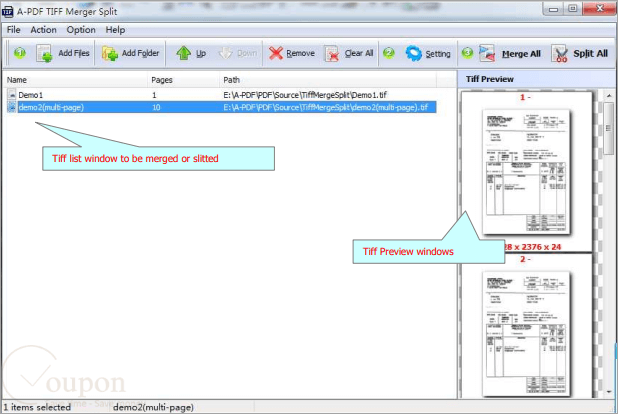
Task: Click status bar 'demo2(multi-page)' text
Action: tap(153, 407)
